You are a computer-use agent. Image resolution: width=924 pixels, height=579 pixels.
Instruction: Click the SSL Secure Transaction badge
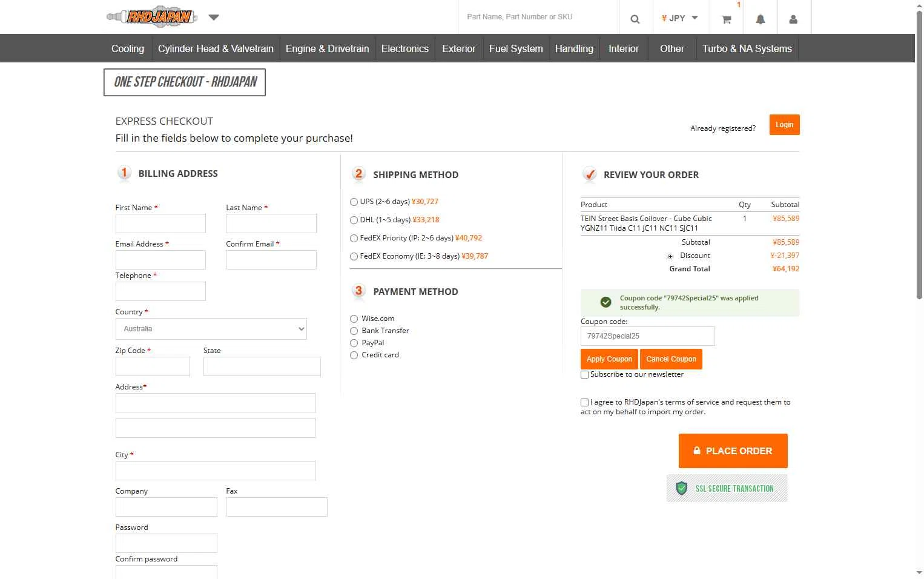(727, 488)
